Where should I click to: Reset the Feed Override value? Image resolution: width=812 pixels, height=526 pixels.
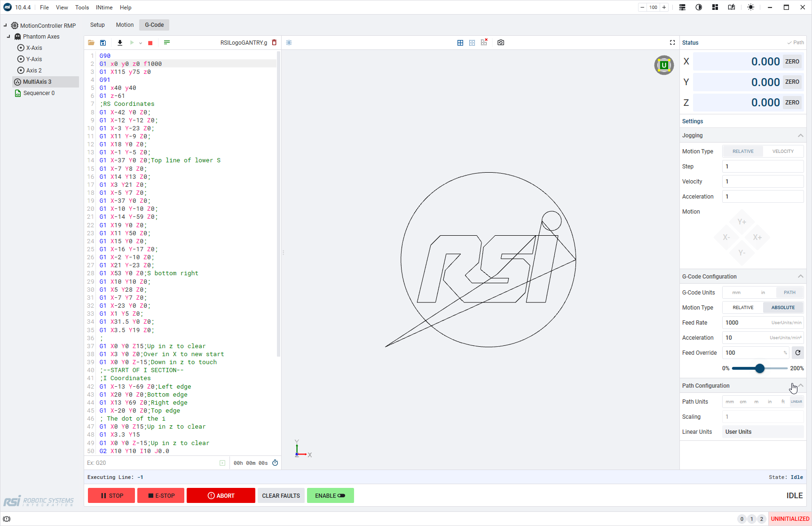click(798, 353)
